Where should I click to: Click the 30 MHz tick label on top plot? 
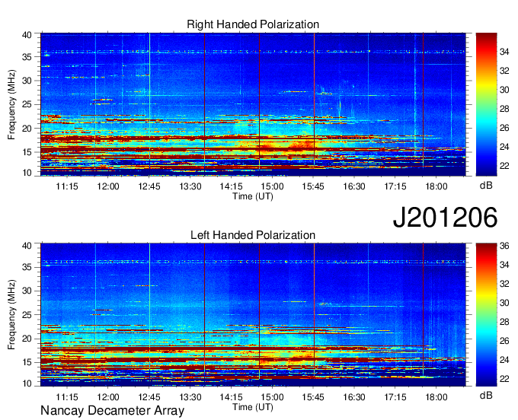pyautogui.click(x=27, y=81)
